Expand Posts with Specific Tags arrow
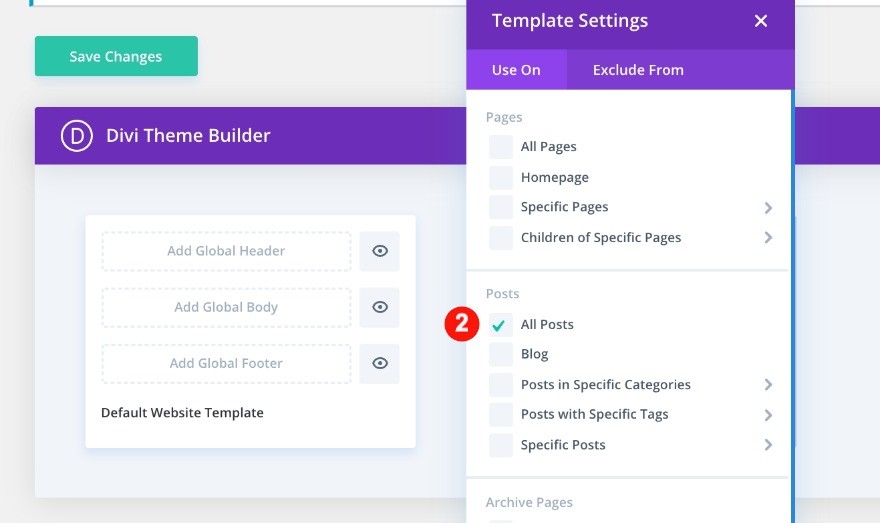 click(768, 415)
